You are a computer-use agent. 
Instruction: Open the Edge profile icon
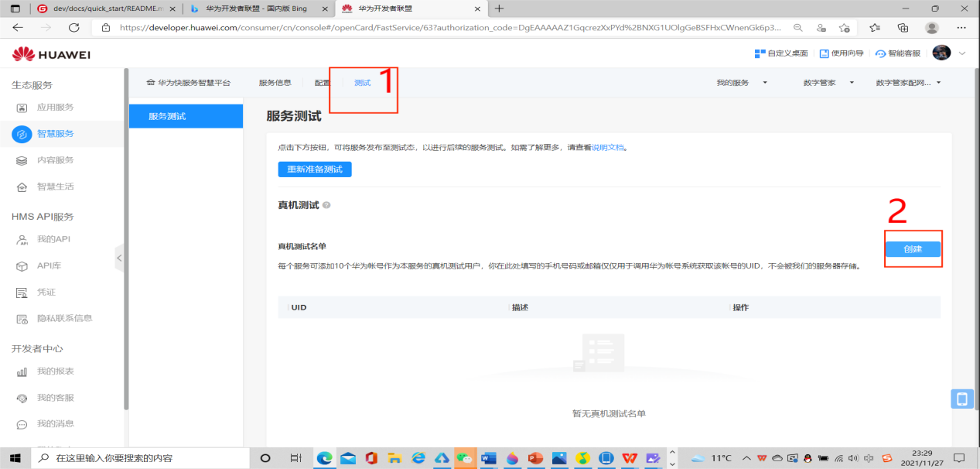pyautogui.click(x=932, y=27)
